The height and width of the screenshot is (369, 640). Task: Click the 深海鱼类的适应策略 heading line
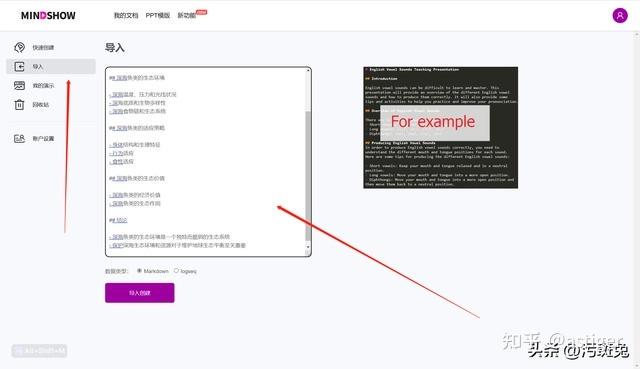point(137,128)
